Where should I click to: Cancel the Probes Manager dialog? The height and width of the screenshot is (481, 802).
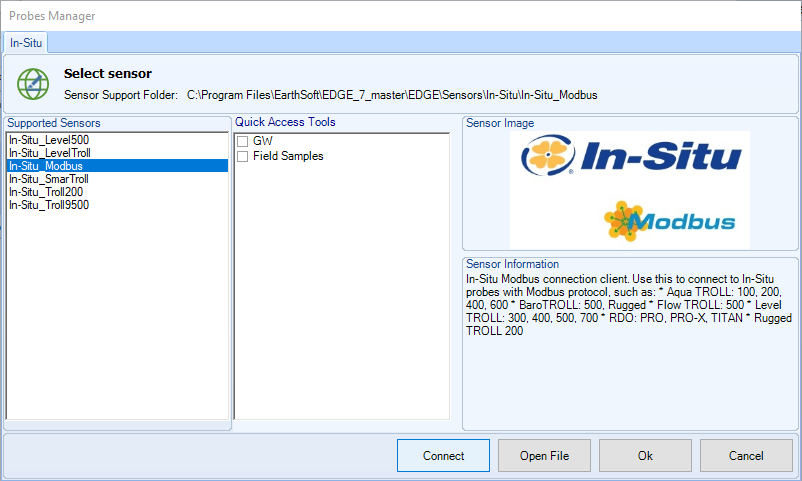[746, 455]
